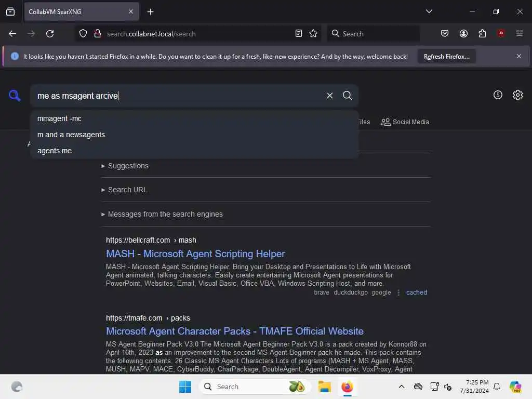Image resolution: width=532 pixels, height=399 pixels.
Task: Click 'duckduckgo' engine label on MASH result
Action: tap(351, 292)
